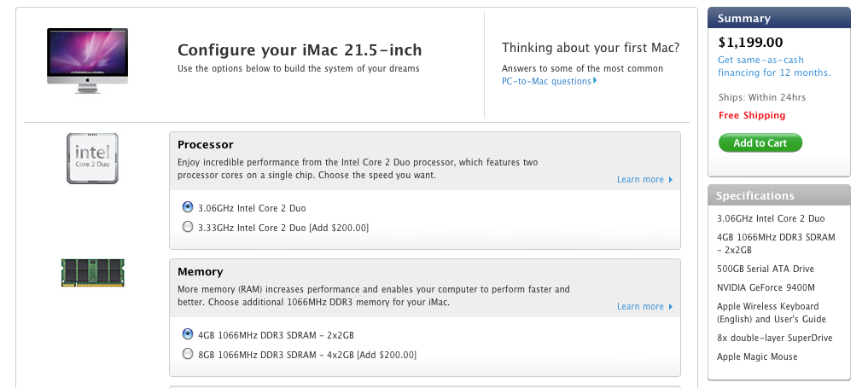
Task: Open Learn more link in Processor section
Action: coord(640,180)
